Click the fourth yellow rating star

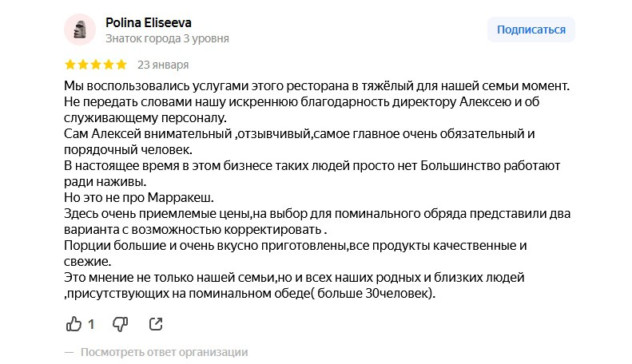pos(109,65)
